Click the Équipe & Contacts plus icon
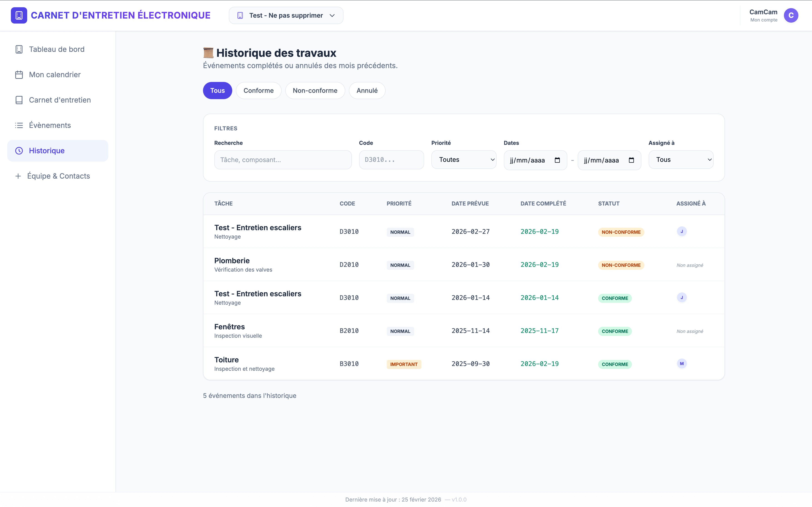 coord(18,176)
